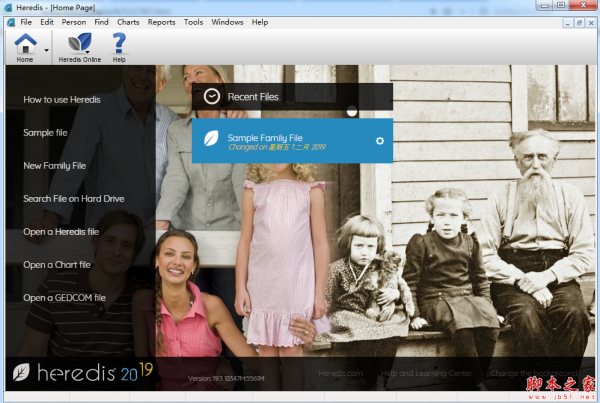
Task: Click the gear icon on Sample Family File
Action: [x=380, y=141]
